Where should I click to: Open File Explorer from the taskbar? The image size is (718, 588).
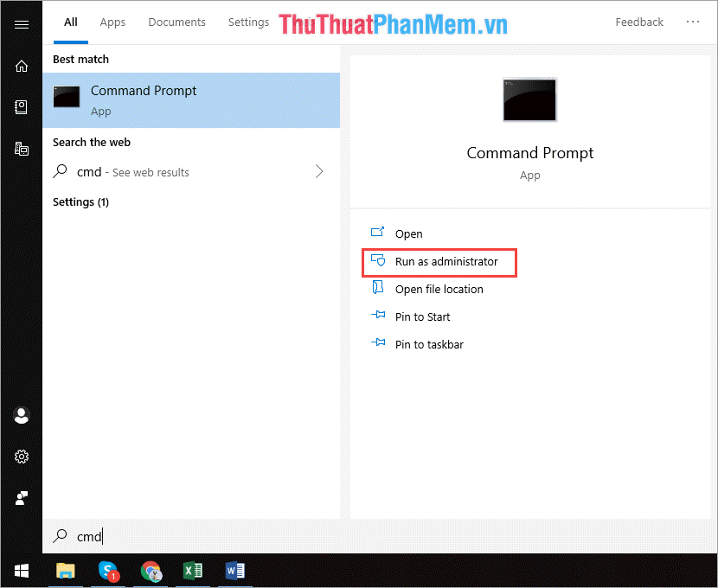[x=65, y=572]
